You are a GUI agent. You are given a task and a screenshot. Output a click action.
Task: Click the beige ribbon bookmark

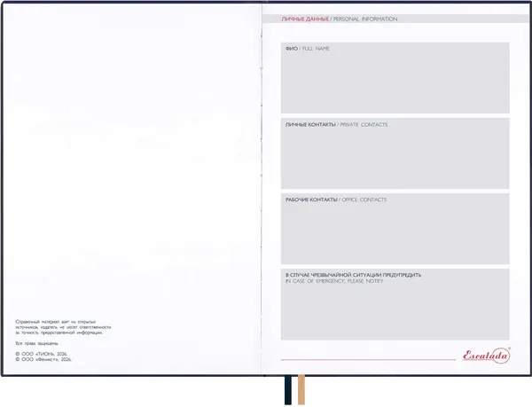pos(301,389)
